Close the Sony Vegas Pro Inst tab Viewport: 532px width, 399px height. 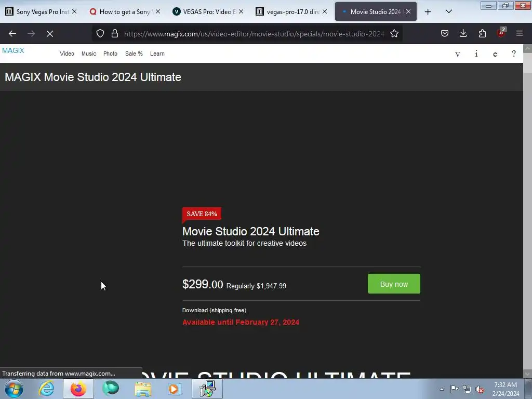coord(74,11)
